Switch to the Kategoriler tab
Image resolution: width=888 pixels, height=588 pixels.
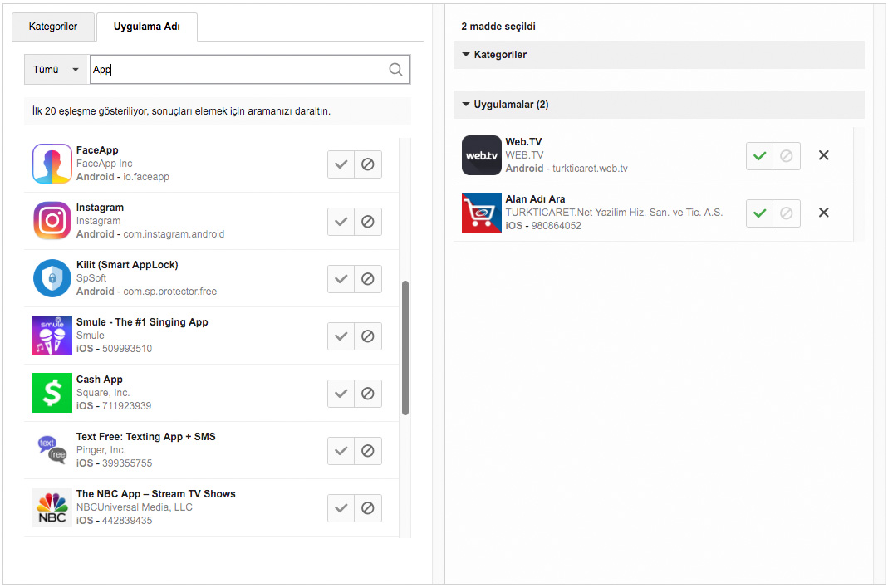tap(53, 27)
